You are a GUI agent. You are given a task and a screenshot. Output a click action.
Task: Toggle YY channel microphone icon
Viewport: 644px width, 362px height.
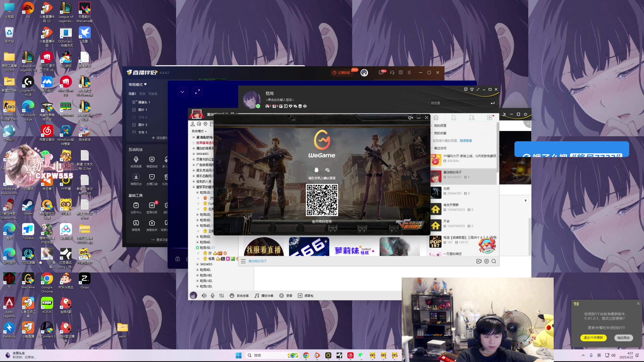coord(213,296)
